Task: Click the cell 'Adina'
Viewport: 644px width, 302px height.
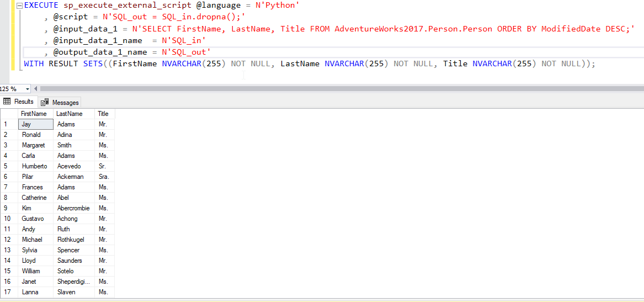Action: click(x=74, y=135)
